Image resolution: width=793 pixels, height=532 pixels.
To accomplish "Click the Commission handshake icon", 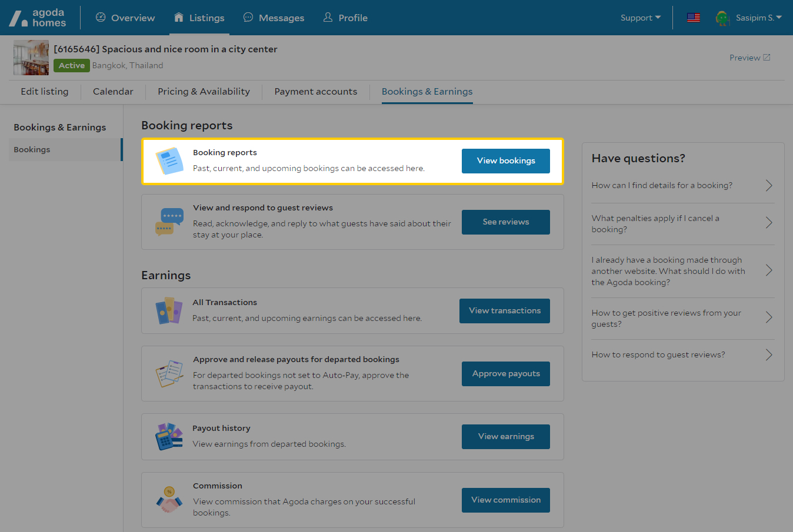I will point(169,500).
